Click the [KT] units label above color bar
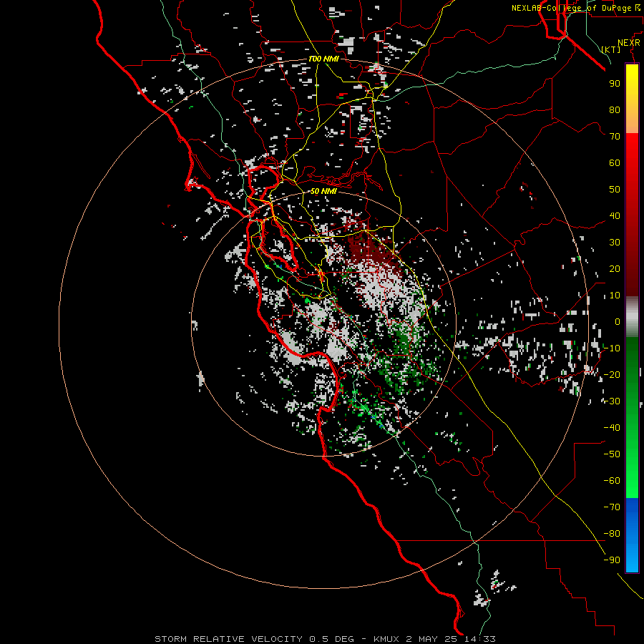Viewport: 644px width, 644px height. [x=611, y=49]
